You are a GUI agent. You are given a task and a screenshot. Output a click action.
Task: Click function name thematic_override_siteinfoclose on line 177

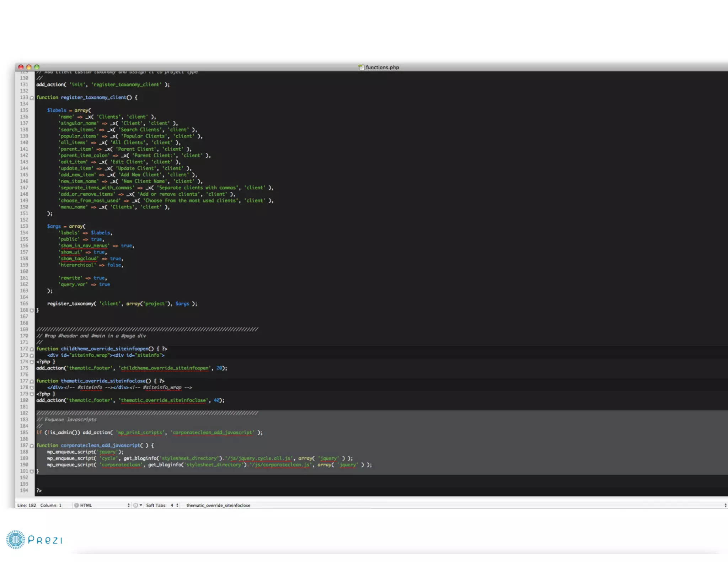click(x=103, y=381)
